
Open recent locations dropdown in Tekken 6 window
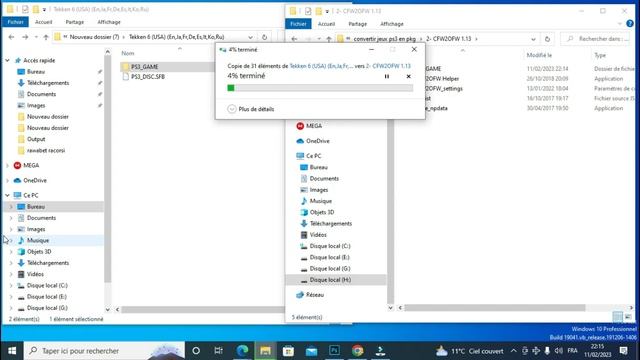click(36, 37)
